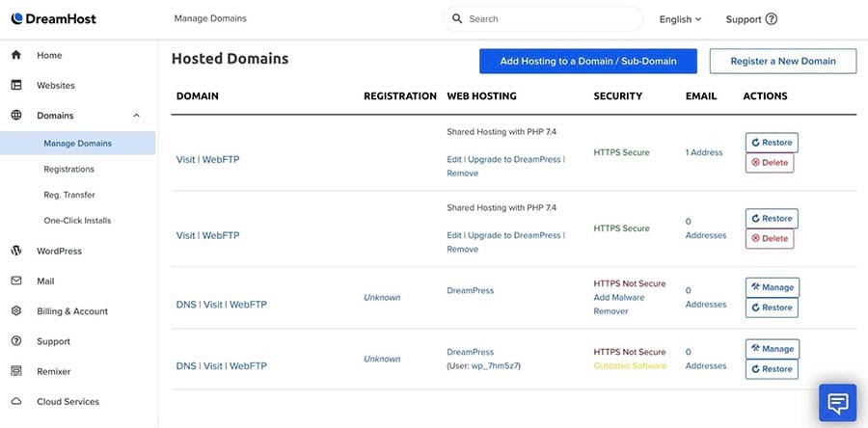Screen dimensions: 868x428
Task: Click the 1 Address email link
Action: click(x=704, y=152)
